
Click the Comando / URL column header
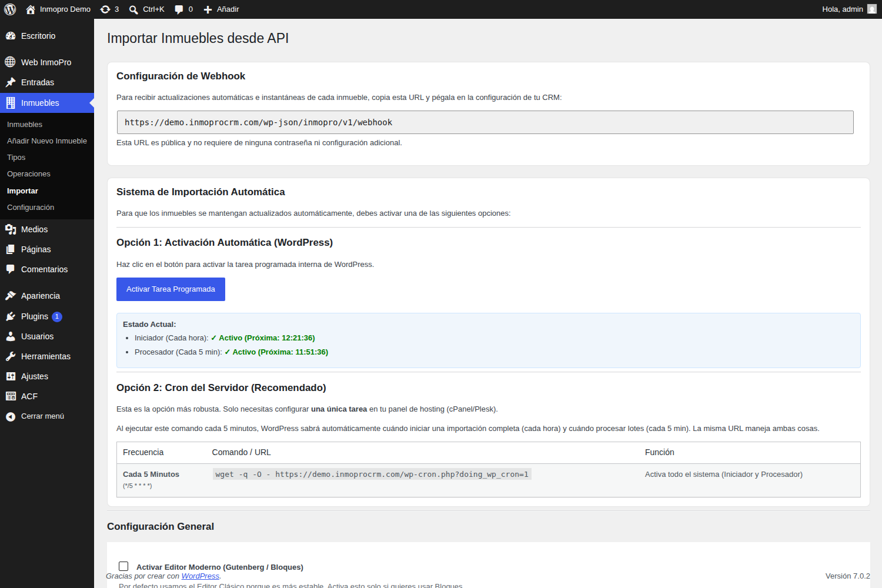click(241, 452)
